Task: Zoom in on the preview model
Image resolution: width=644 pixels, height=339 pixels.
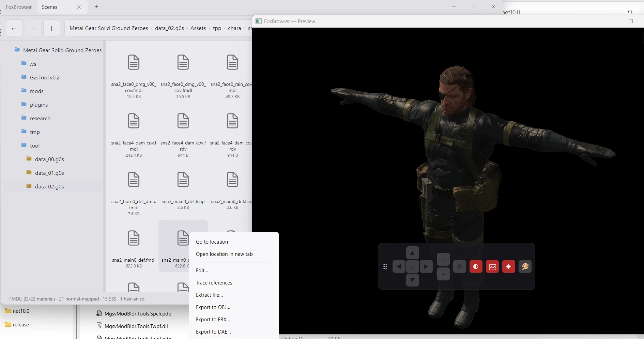Action: coord(443,260)
